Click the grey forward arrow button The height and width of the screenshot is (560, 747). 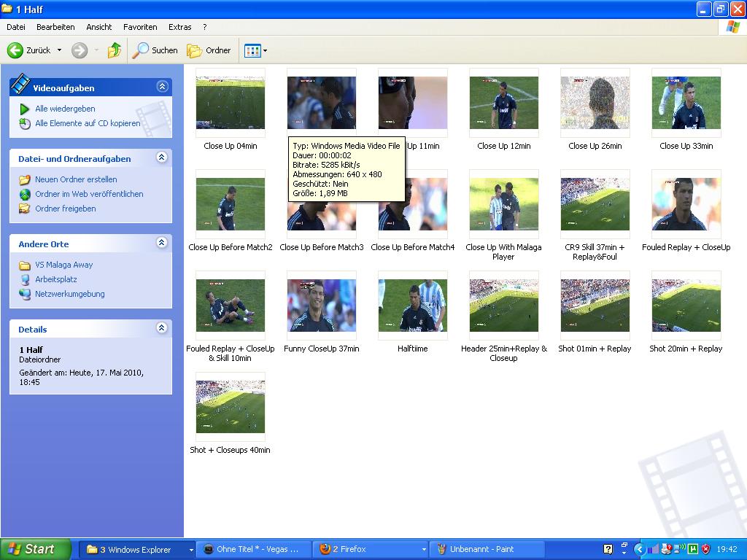[x=80, y=50]
